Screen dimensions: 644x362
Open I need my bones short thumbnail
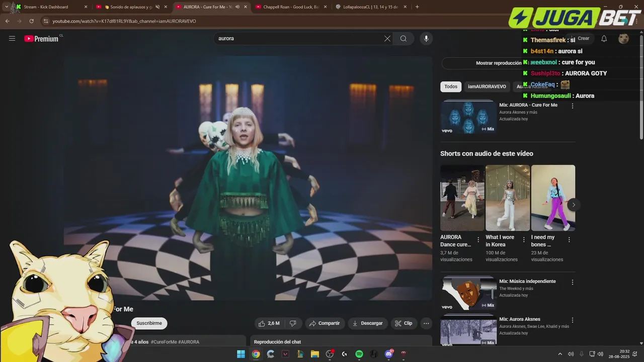click(x=553, y=198)
